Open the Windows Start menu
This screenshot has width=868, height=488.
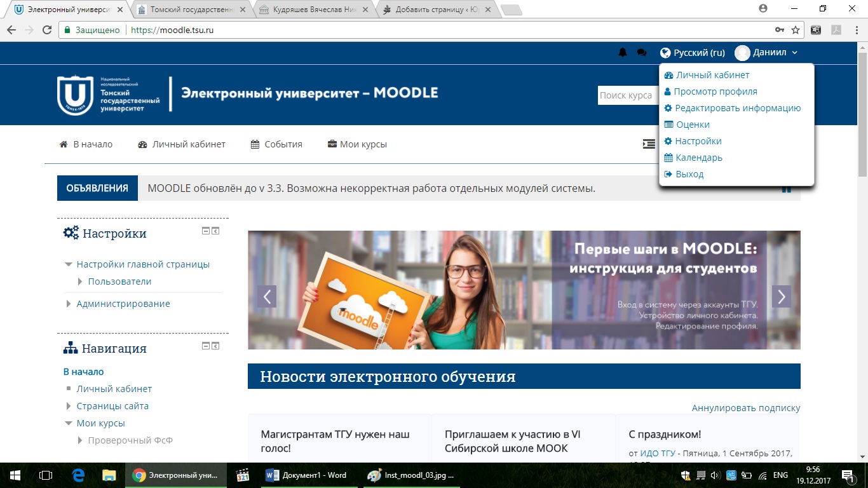[x=15, y=475]
